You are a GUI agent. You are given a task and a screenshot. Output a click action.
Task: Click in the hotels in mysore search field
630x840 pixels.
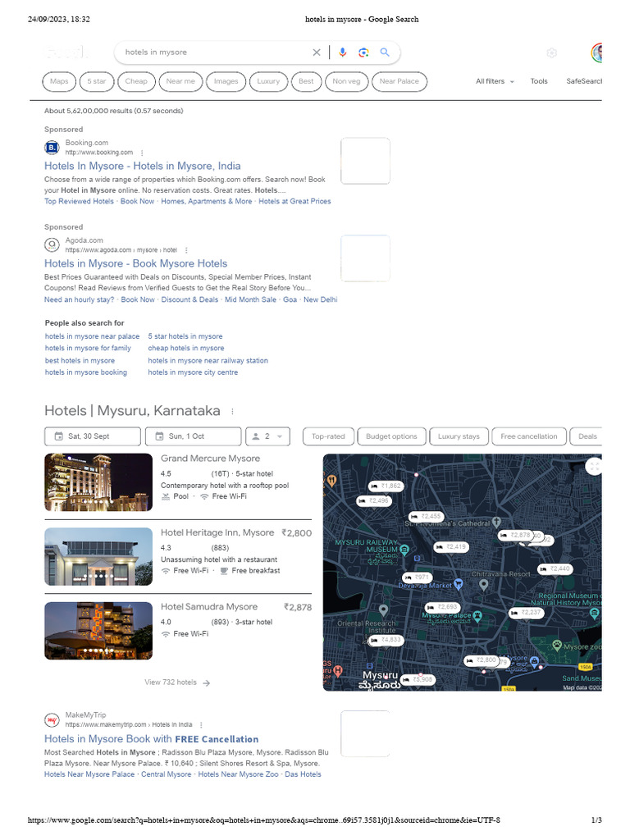pos(214,52)
